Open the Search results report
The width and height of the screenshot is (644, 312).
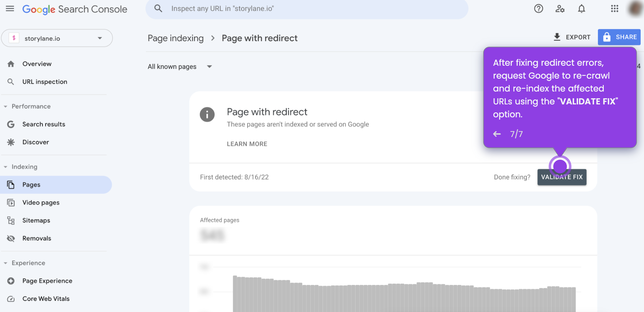43,124
